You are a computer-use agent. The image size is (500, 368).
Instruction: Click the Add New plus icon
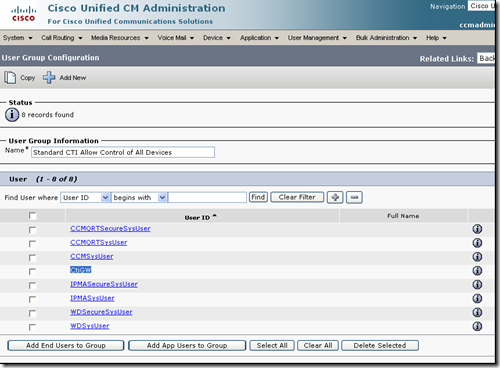[49, 78]
